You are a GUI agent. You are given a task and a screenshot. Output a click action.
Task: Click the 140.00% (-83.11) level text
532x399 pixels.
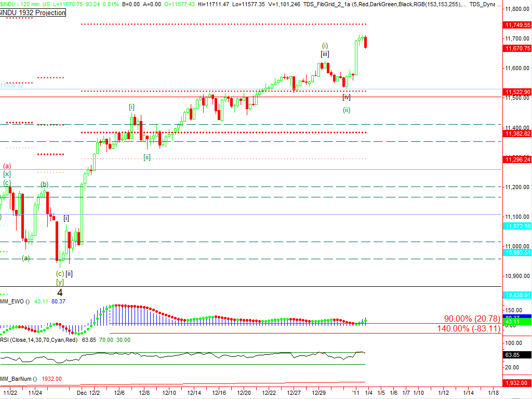(468, 328)
